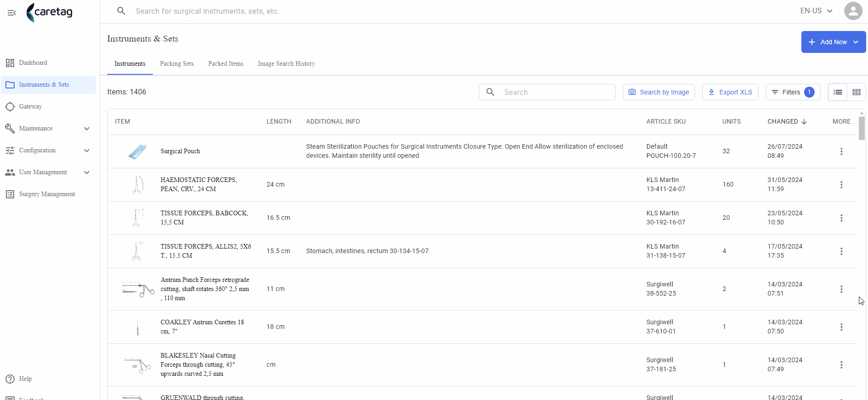The width and height of the screenshot is (868, 400).
Task: Switch to the Instruments tab
Action: click(130, 64)
